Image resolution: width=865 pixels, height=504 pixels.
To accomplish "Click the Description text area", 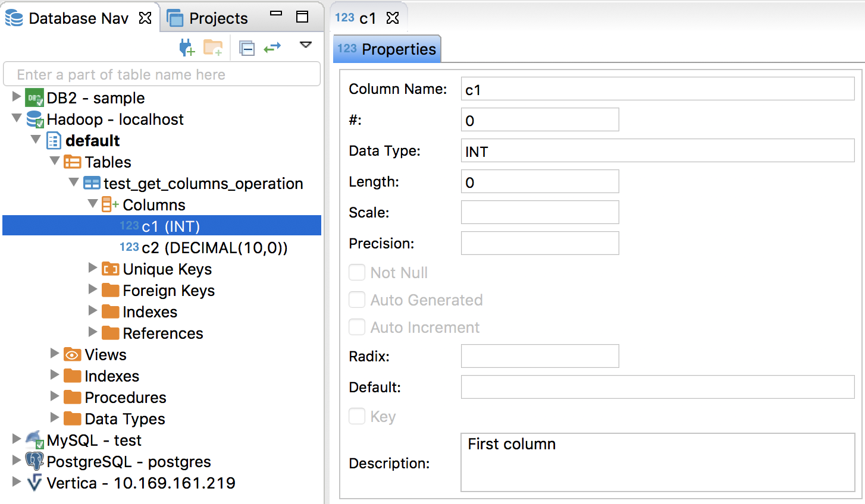I will [658, 462].
